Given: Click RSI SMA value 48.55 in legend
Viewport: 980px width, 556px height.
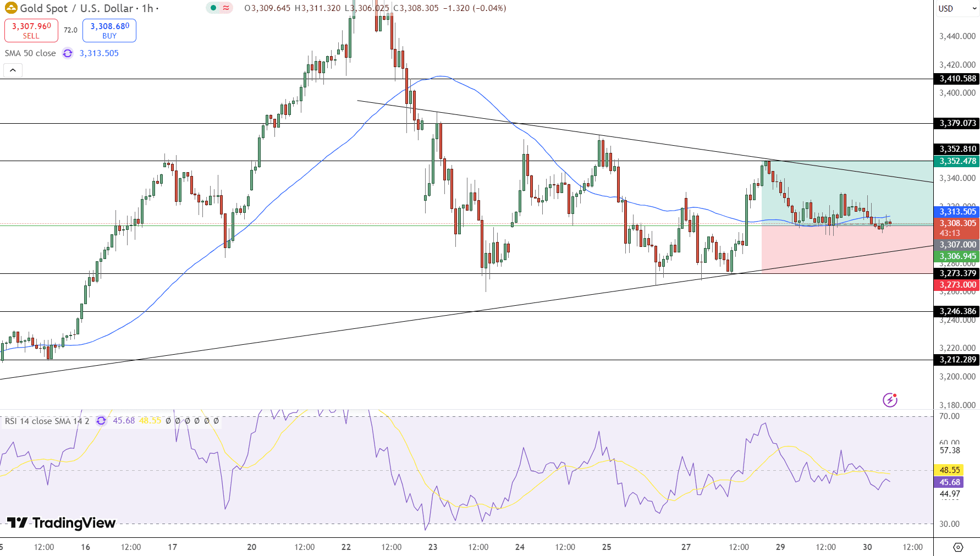Looking at the screenshot, I should click(150, 421).
